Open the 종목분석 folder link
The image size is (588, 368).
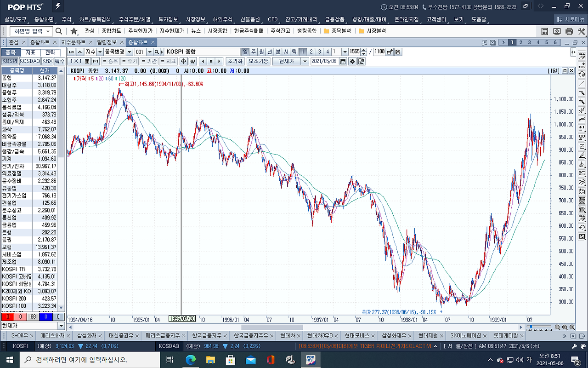(337, 31)
